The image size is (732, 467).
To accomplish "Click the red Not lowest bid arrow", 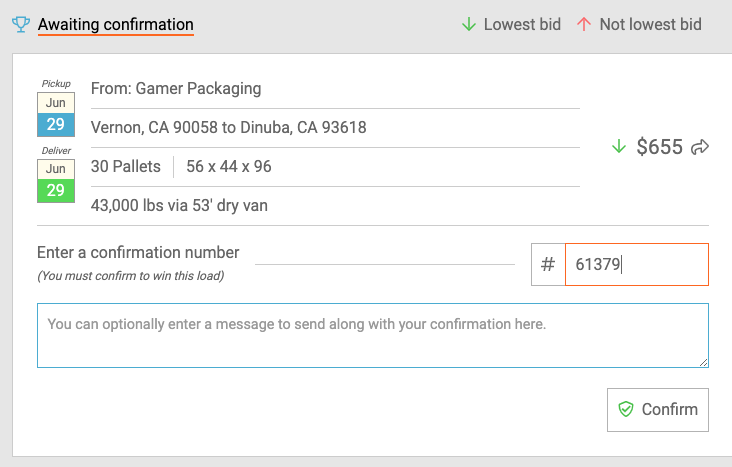I will coord(584,24).
